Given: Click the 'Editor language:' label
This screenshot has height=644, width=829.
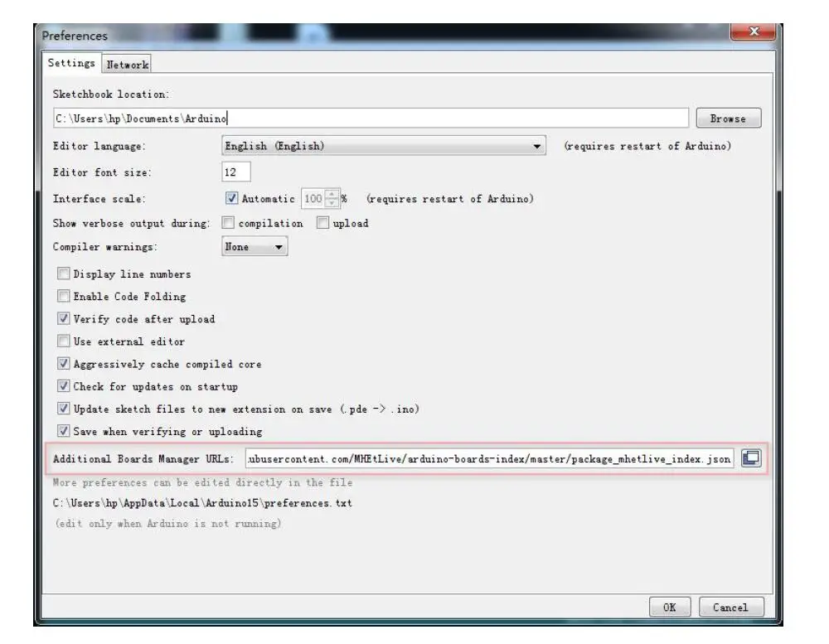Looking at the screenshot, I should coord(99,146).
